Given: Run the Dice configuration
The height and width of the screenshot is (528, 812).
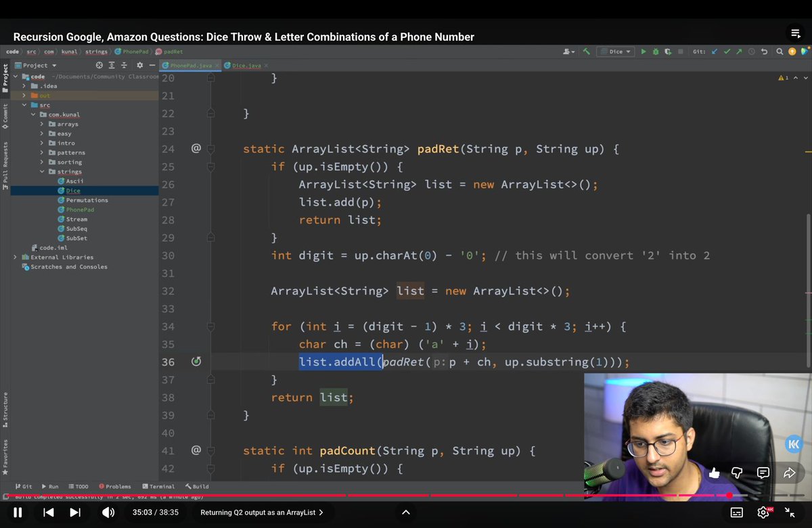Looking at the screenshot, I should click(644, 51).
